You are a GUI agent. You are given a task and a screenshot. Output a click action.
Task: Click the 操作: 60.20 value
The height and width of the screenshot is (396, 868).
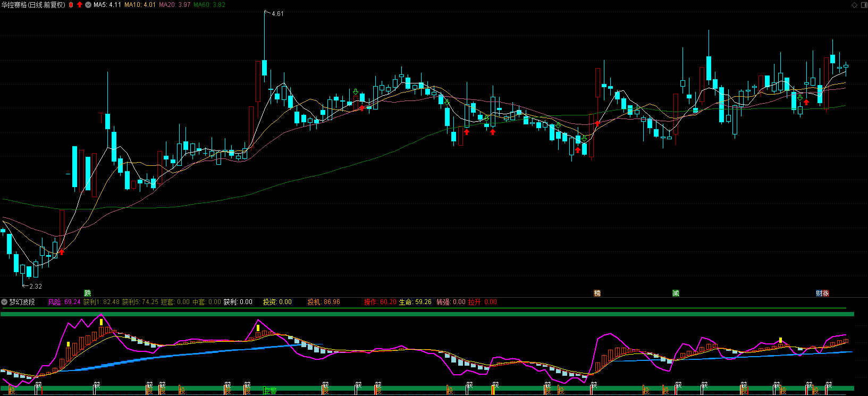click(x=381, y=302)
